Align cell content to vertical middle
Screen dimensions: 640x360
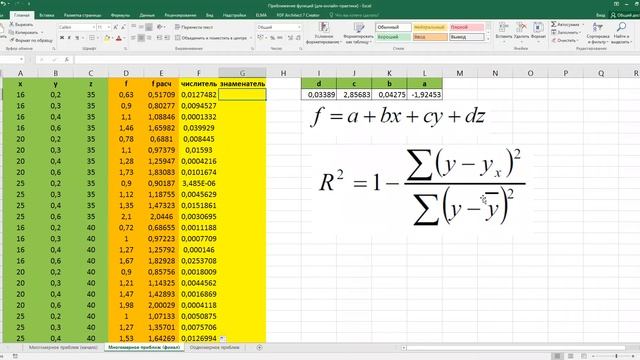pyautogui.click(x=141, y=27)
